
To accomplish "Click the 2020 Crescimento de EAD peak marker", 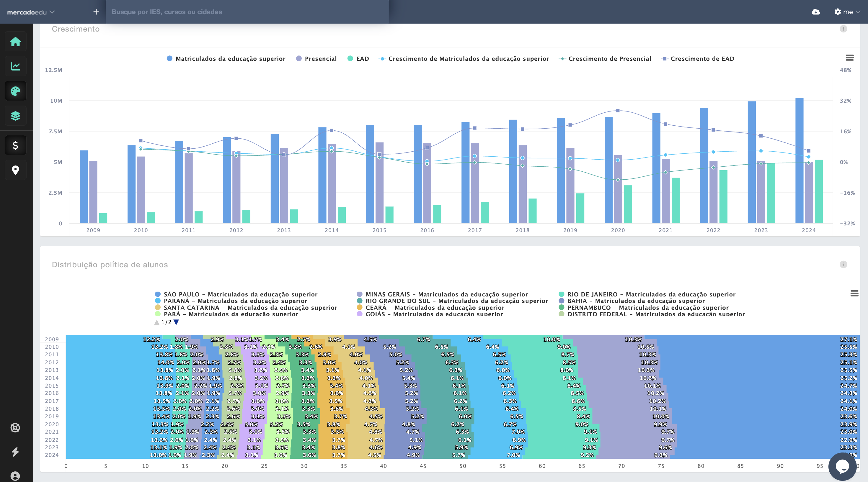I will 618,110.
